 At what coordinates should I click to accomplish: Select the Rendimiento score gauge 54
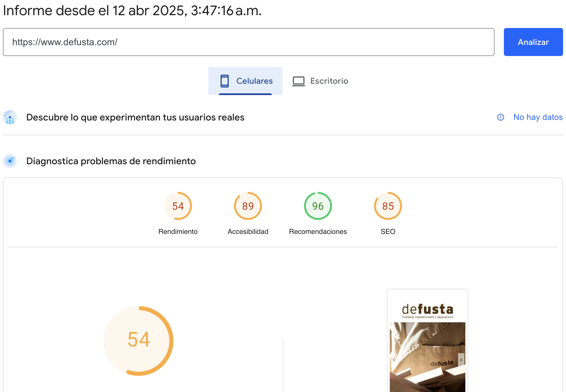pos(178,206)
